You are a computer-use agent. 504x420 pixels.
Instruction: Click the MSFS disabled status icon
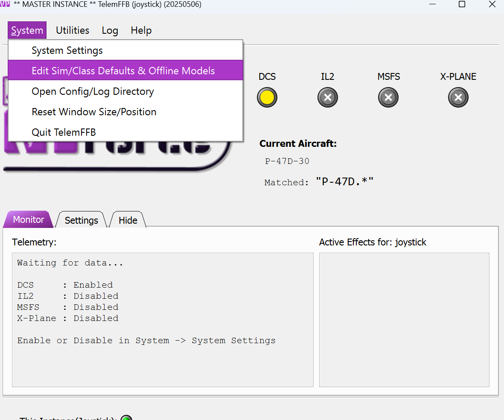click(388, 97)
